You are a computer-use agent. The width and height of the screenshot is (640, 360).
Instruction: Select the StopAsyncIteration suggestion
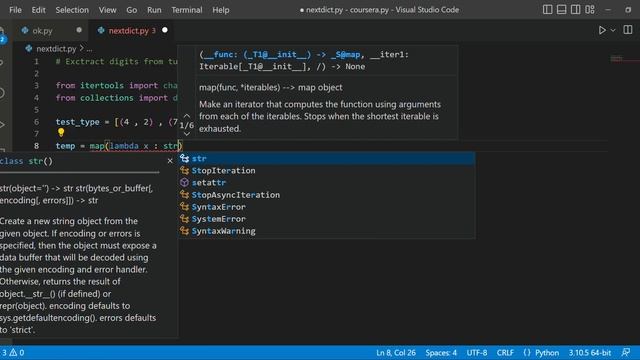coord(327,195)
